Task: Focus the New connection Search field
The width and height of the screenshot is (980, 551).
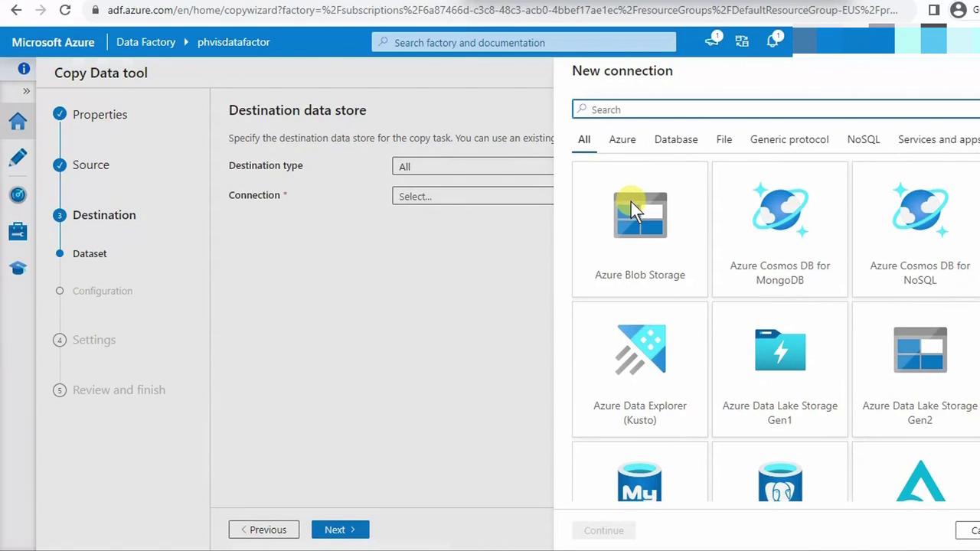Action: point(776,109)
